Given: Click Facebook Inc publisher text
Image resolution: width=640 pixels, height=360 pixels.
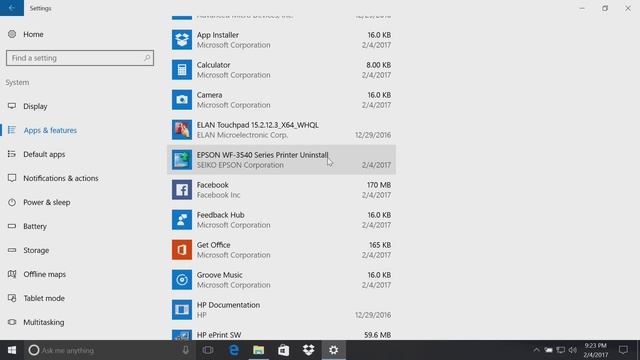Looking at the screenshot, I should (x=218, y=195).
